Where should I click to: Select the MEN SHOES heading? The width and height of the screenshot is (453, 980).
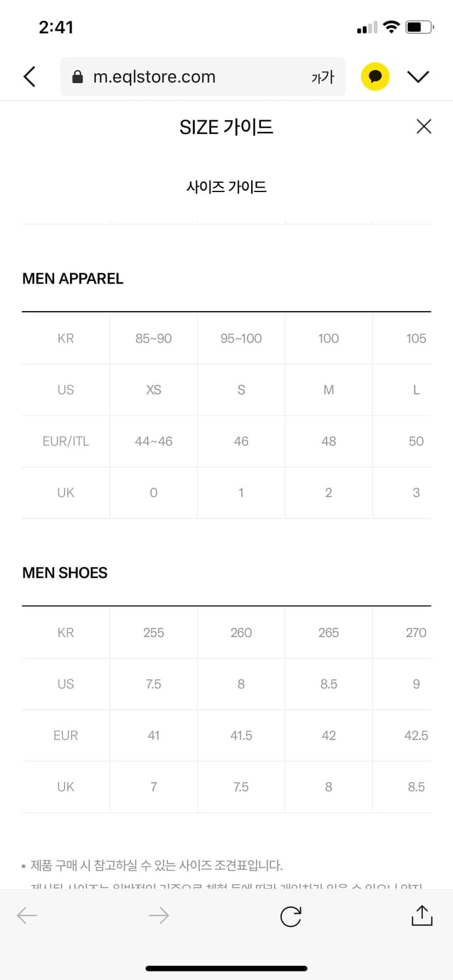point(65,573)
